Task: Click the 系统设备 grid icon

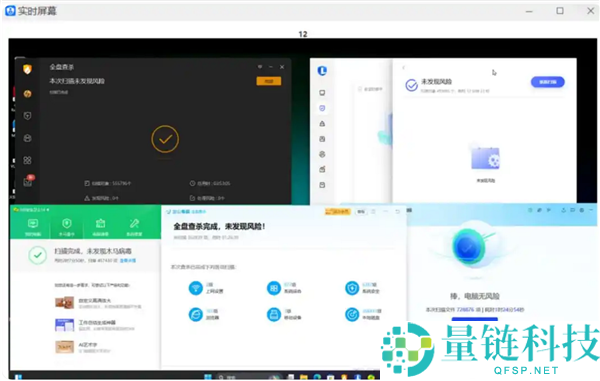Action: pyautogui.click(x=274, y=288)
